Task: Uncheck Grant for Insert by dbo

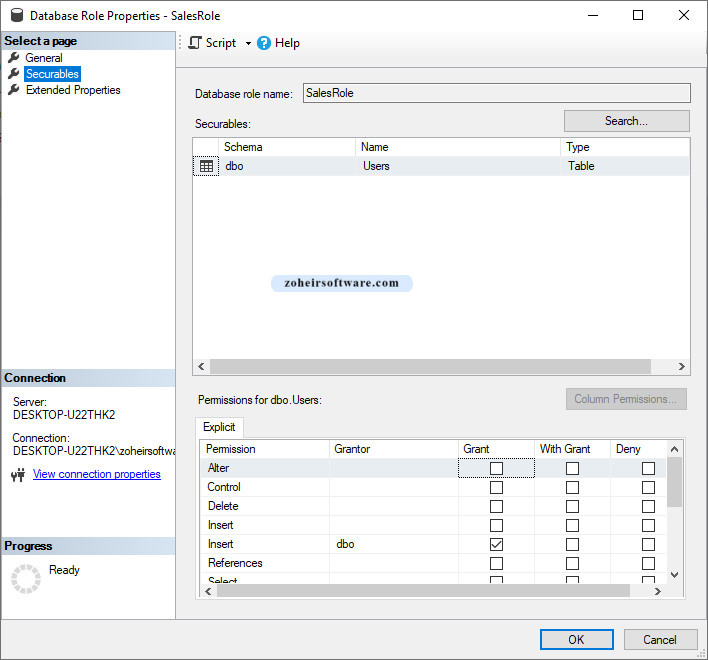Action: (x=496, y=544)
